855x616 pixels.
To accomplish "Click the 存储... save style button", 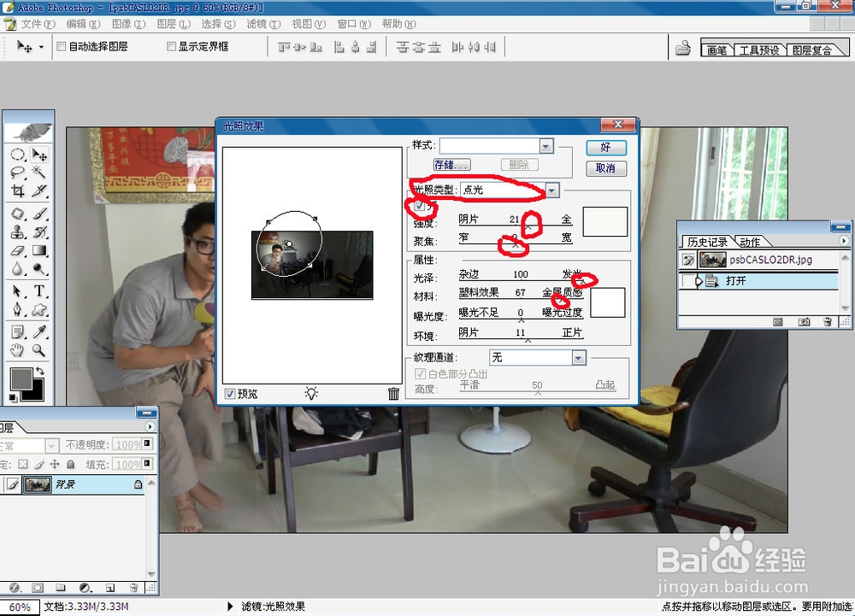I will [x=451, y=165].
